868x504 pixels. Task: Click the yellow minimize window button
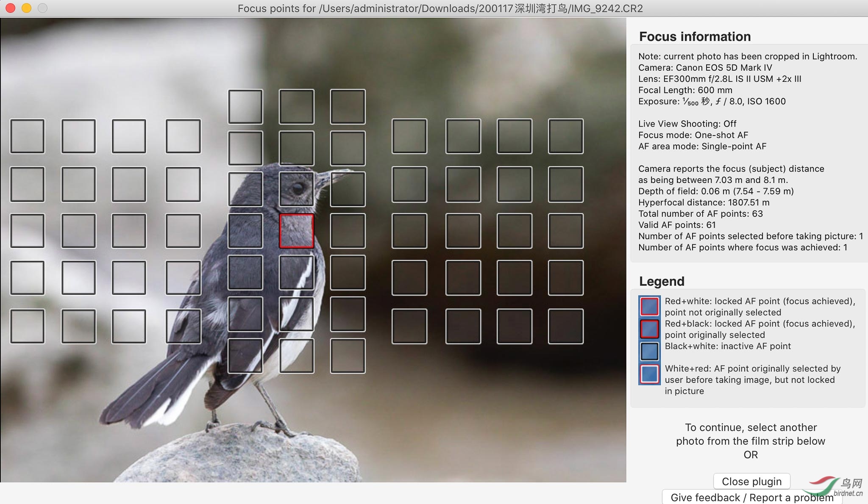point(26,8)
